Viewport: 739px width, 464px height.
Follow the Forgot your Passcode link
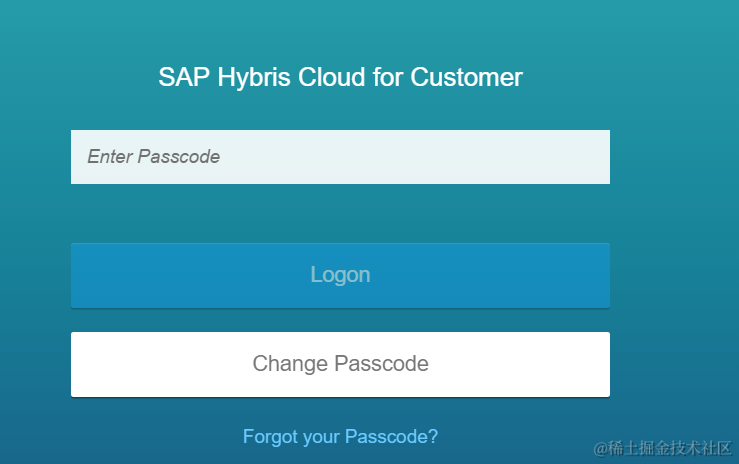pyautogui.click(x=340, y=437)
